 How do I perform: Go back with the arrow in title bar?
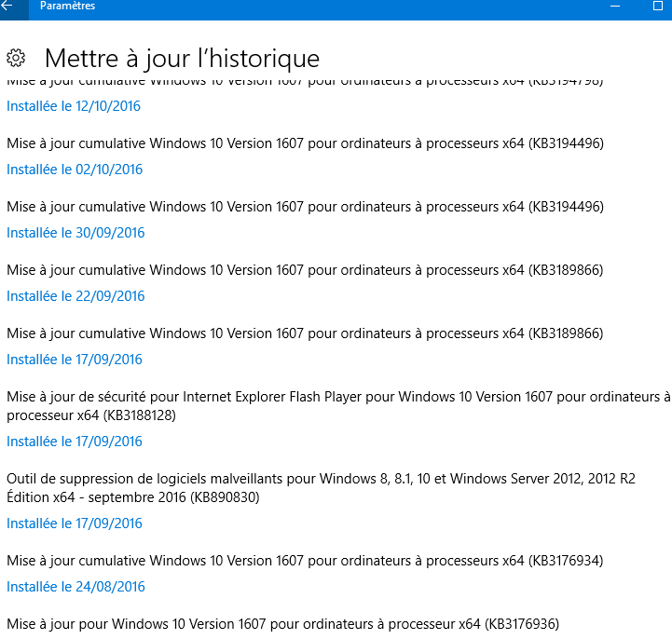coord(7,6)
